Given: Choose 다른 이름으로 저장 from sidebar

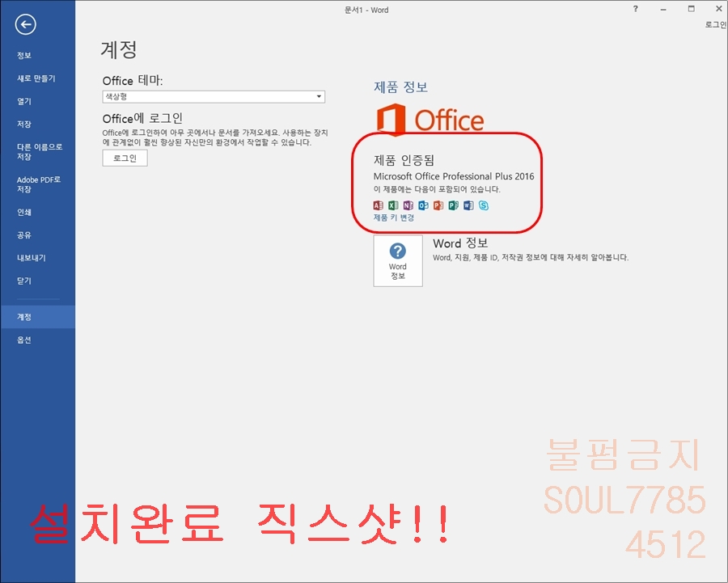Looking at the screenshot, I should coord(40,152).
